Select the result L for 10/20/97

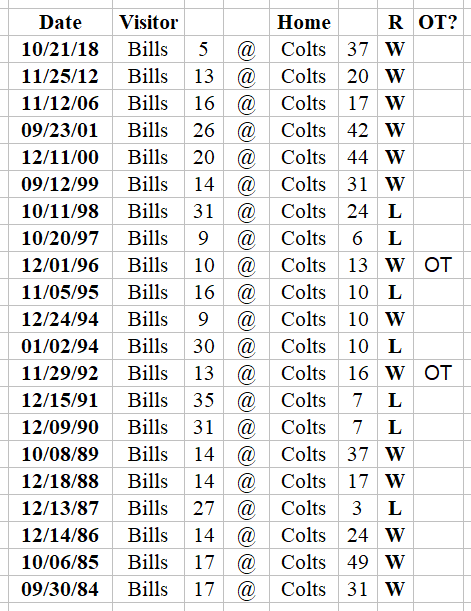(x=395, y=238)
